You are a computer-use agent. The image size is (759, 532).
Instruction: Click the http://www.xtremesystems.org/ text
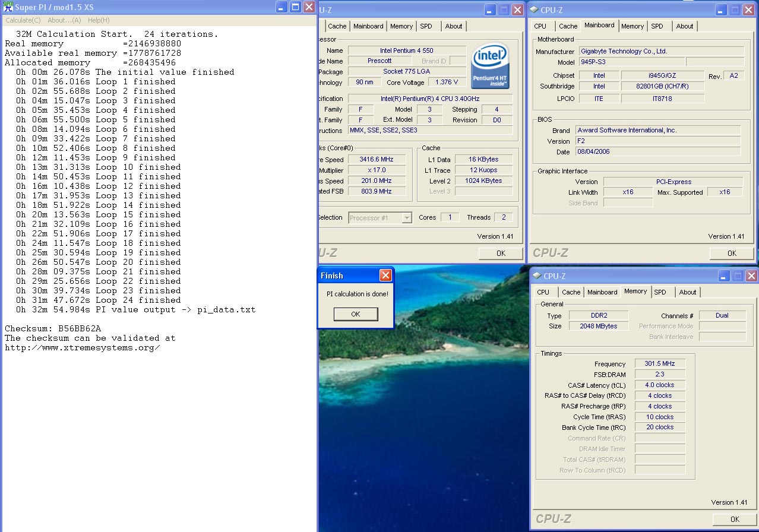click(83, 348)
